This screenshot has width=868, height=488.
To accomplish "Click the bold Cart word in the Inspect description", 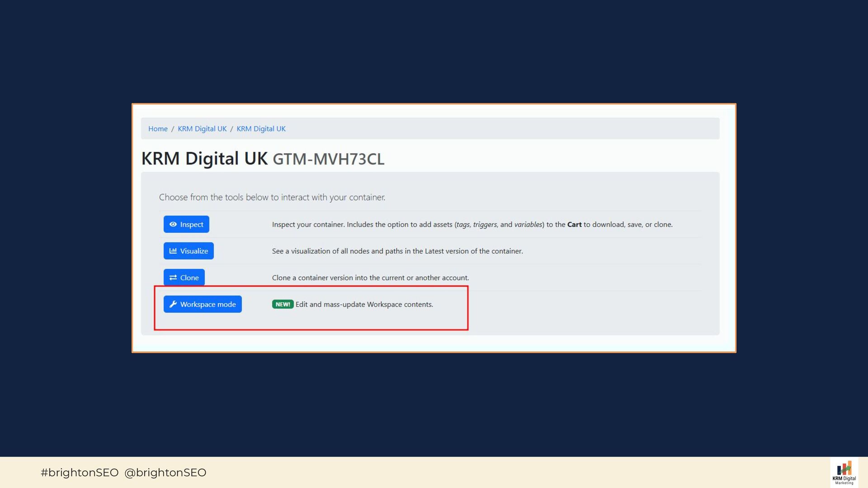I will [574, 225].
